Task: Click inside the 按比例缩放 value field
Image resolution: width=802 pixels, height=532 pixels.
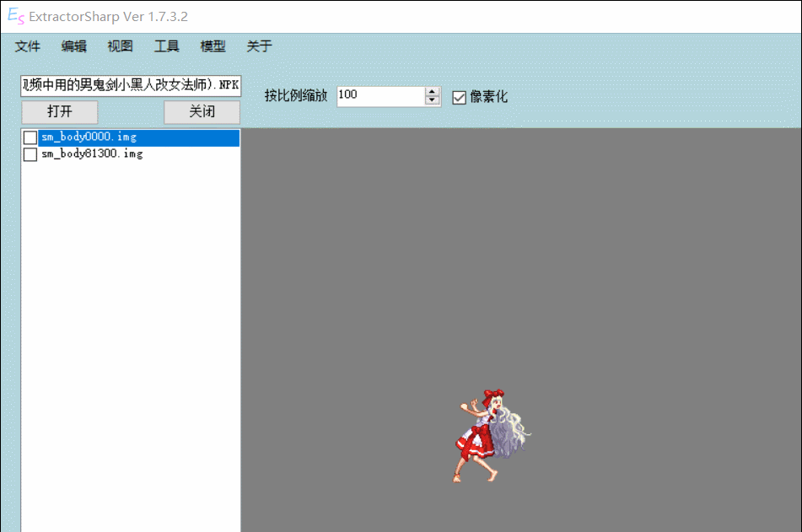Action: tap(379, 95)
